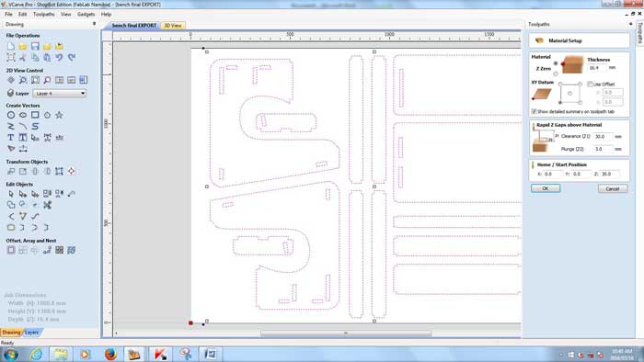Click the Layer icon beside Layer dropdown
The image size is (644, 362).
[11, 94]
